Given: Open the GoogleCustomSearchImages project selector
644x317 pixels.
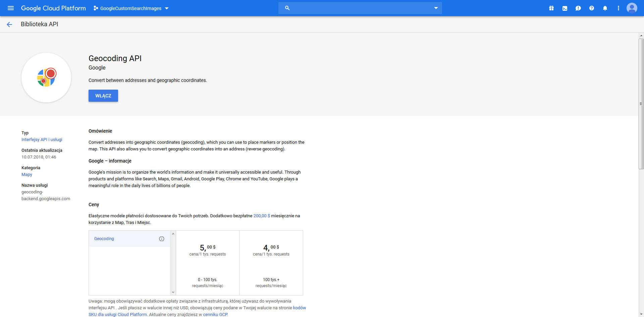Looking at the screenshot, I should 131,8.
